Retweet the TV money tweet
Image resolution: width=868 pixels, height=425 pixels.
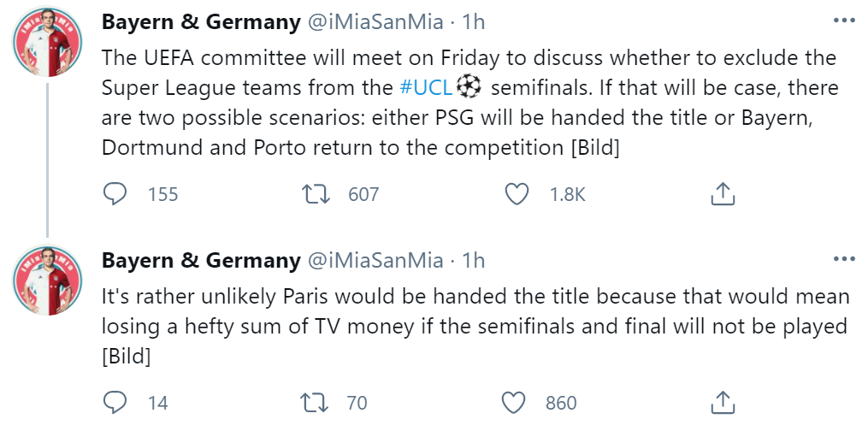[320, 402]
